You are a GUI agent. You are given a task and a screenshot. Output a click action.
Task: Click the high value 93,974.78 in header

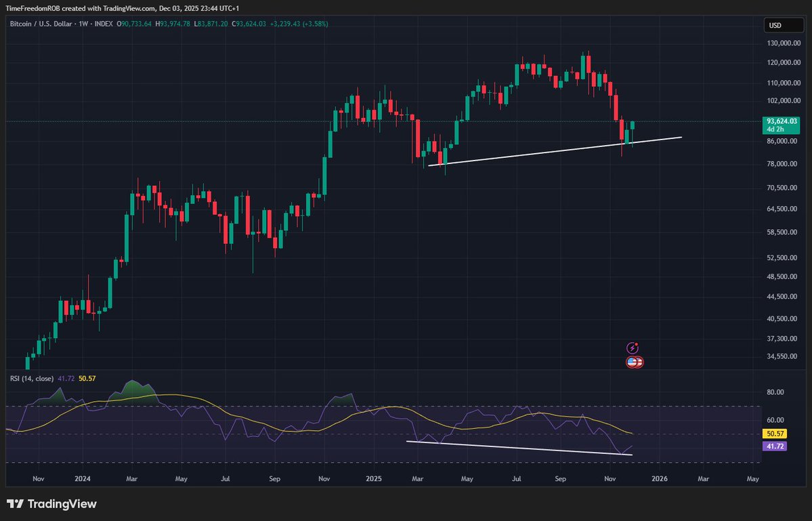pos(175,24)
